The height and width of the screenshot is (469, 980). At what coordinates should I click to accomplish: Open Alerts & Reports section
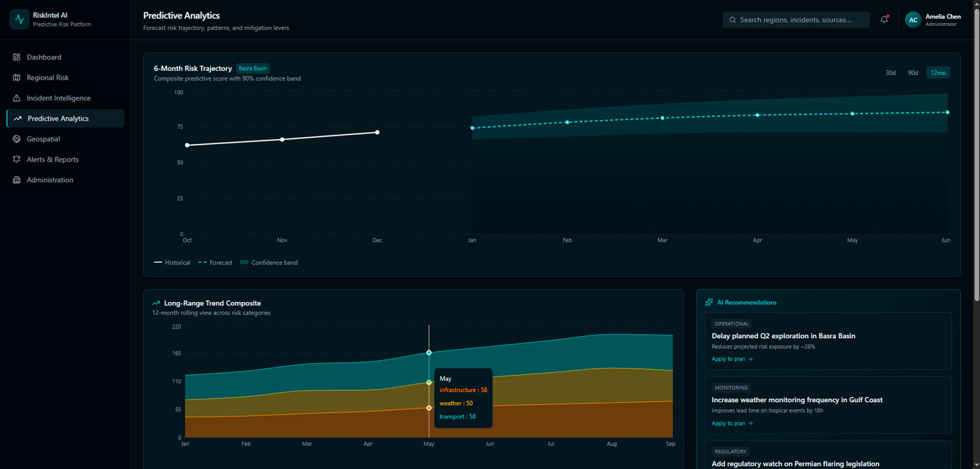[65, 160]
